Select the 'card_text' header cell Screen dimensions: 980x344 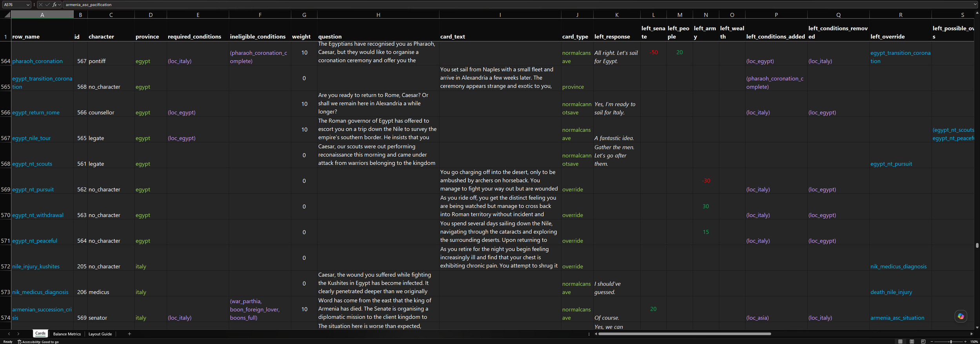coord(500,30)
